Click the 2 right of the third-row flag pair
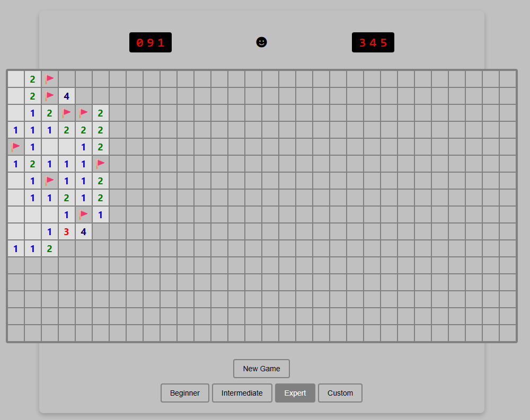Viewport: 530px width, 420px height. (x=100, y=113)
